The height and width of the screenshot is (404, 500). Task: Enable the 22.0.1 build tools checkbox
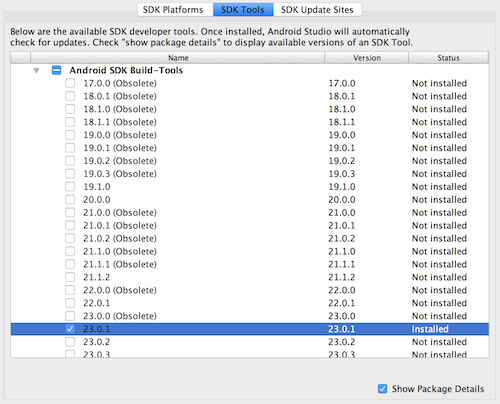[x=70, y=303]
